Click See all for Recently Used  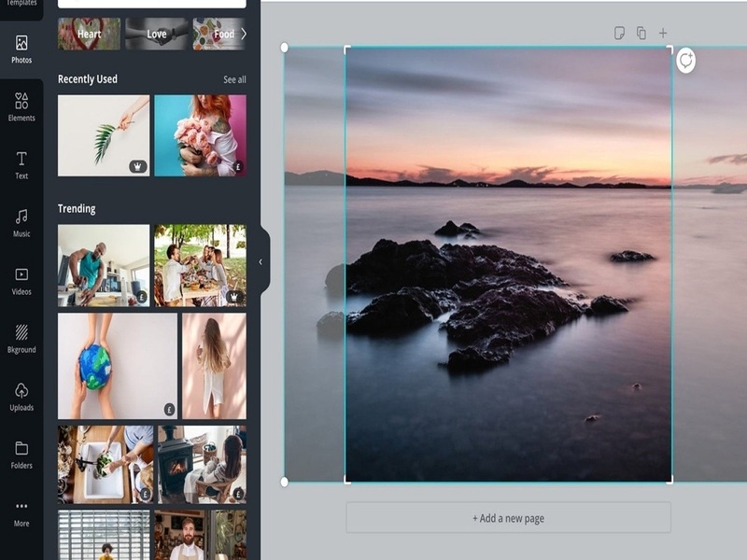point(235,79)
